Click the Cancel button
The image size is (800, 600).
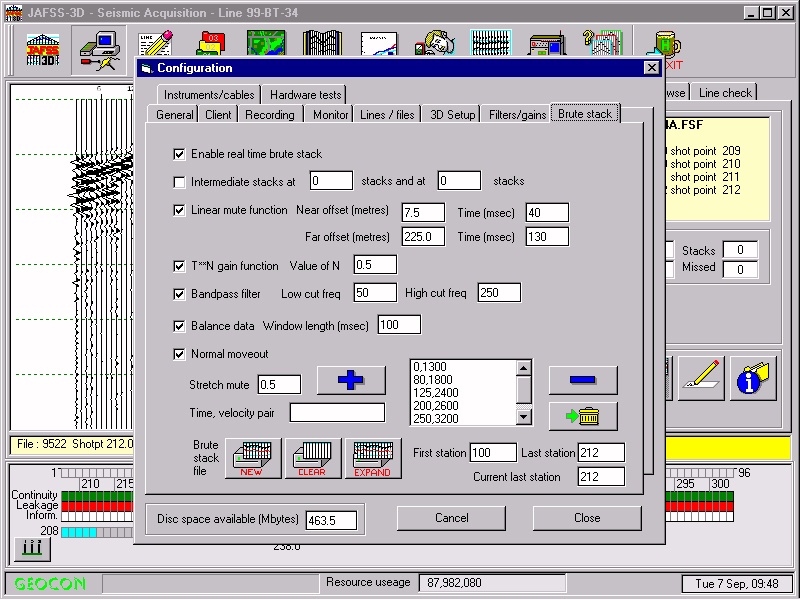(452, 518)
